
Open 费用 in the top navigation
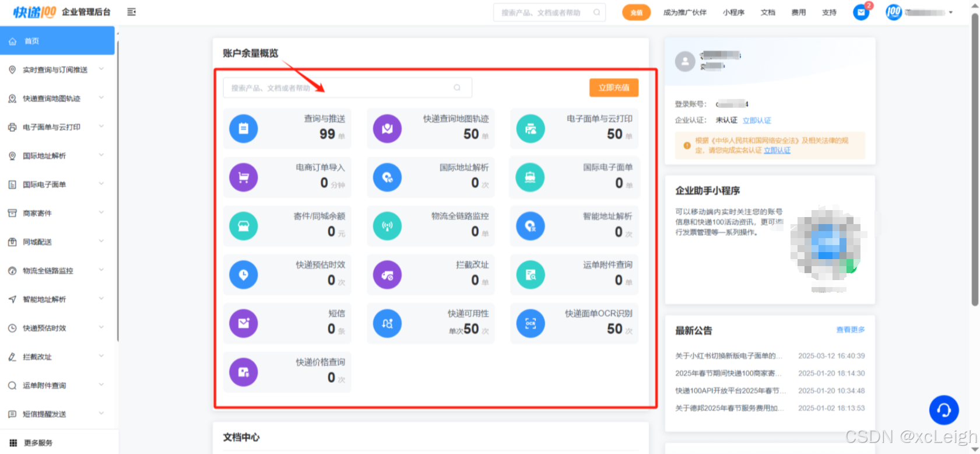[x=798, y=12]
